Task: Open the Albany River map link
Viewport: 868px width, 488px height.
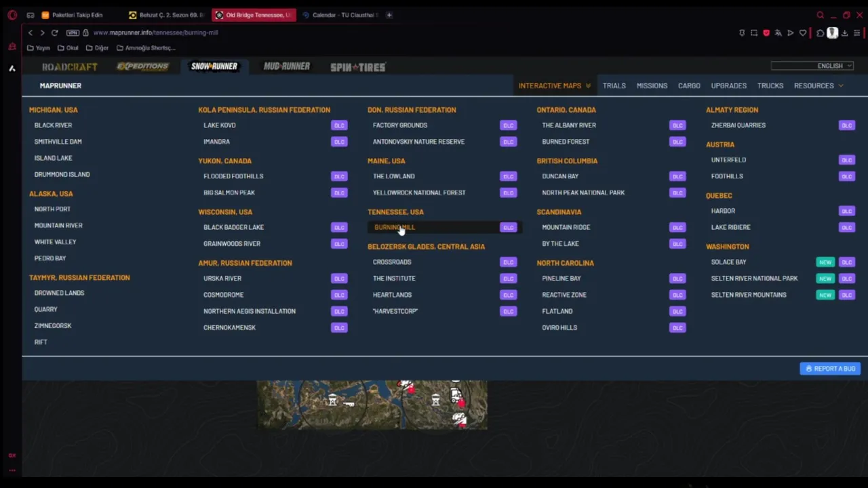Action: point(569,125)
